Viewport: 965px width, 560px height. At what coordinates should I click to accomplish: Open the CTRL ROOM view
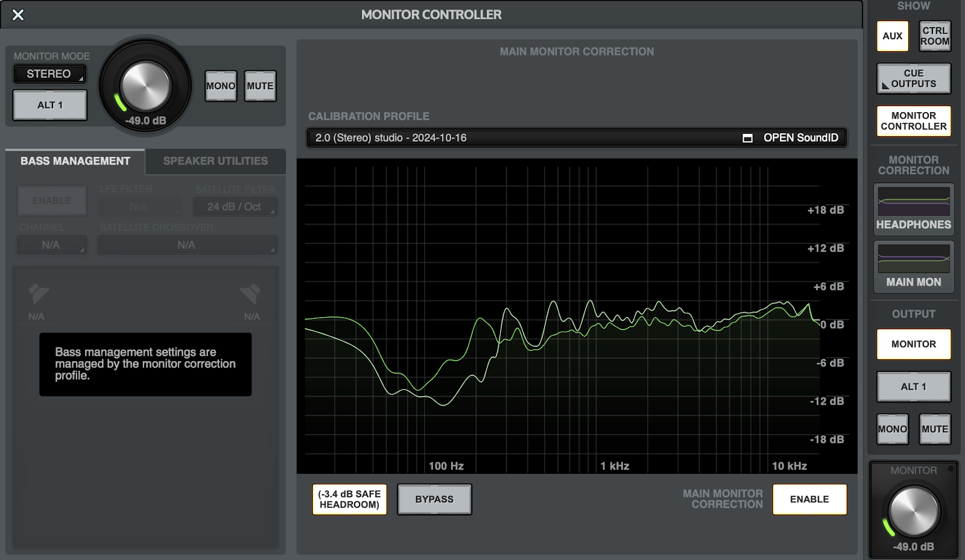click(934, 36)
